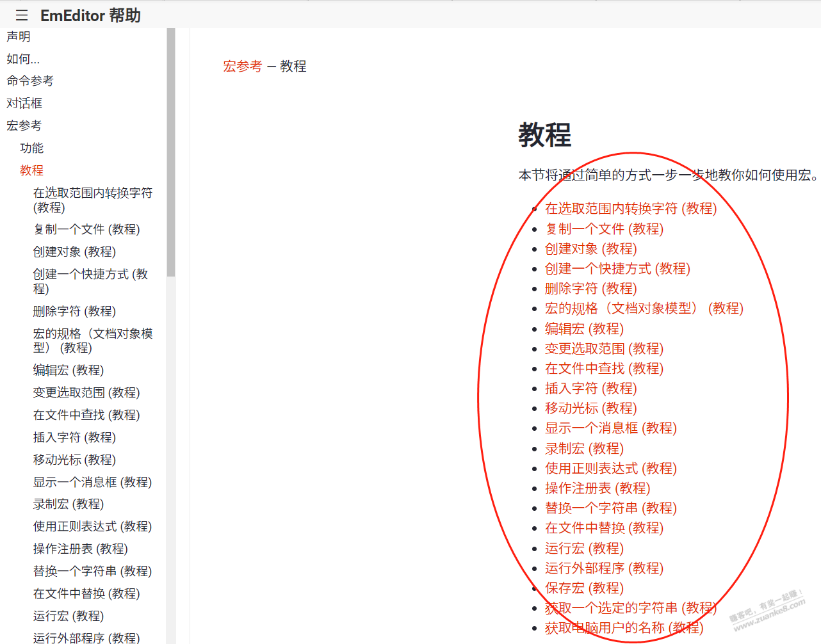This screenshot has width=821, height=644.
Task: Open sidebar item 移动光标 (教程)
Action: click(x=74, y=460)
